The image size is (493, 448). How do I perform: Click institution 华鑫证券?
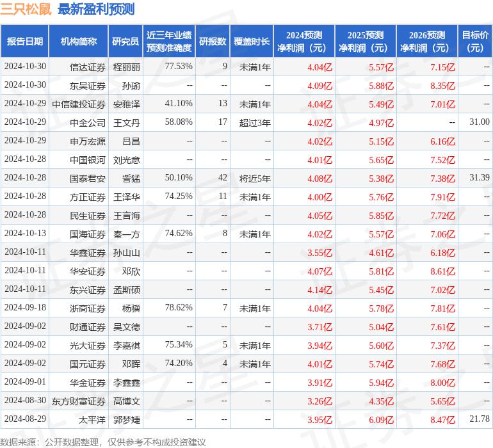(88, 252)
